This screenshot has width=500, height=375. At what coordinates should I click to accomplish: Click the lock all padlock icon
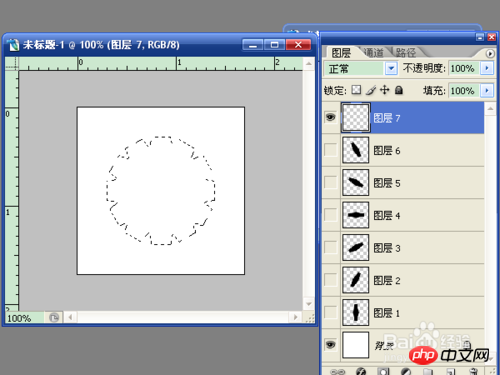pos(399,90)
